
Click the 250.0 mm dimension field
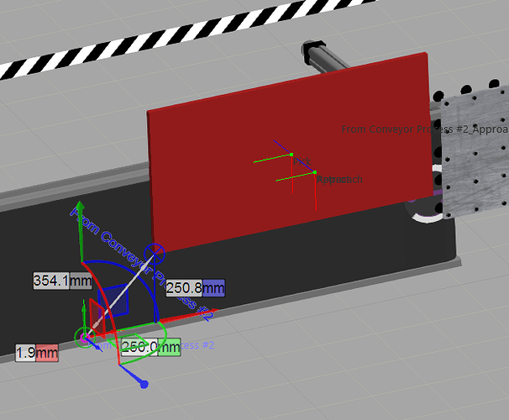(x=140, y=347)
